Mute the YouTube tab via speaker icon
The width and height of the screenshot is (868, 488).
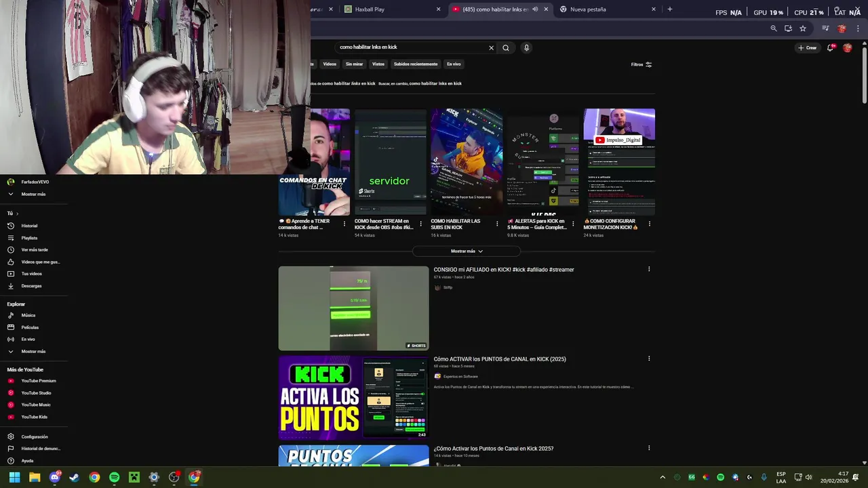[x=535, y=9]
